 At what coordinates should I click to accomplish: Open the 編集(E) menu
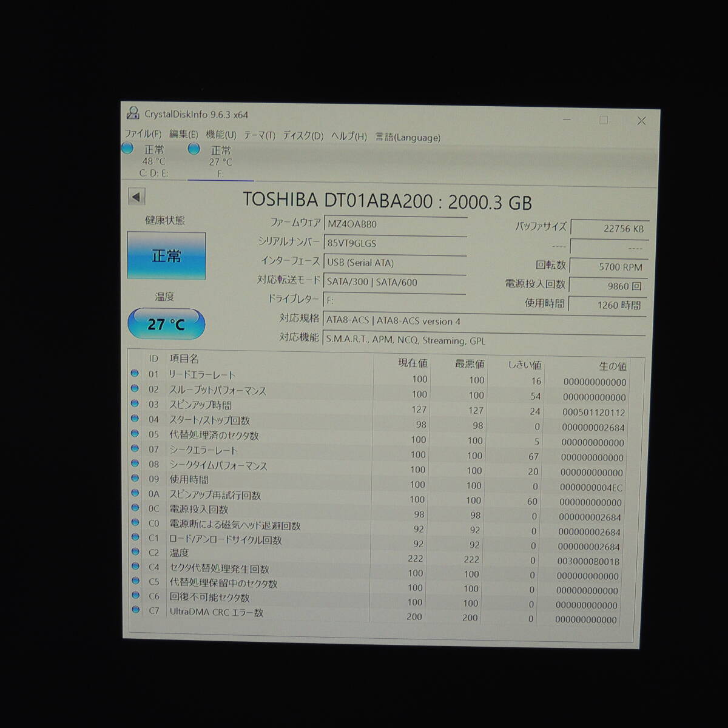(x=183, y=134)
